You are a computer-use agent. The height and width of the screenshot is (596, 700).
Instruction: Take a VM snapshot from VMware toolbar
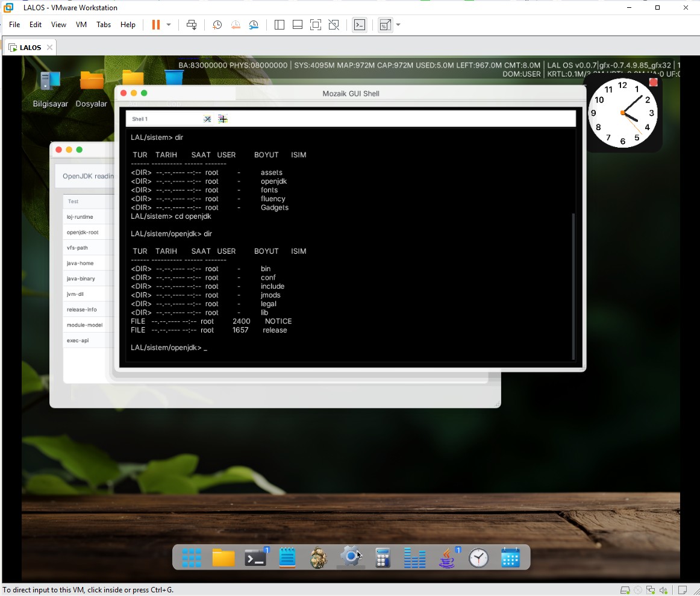click(x=217, y=25)
